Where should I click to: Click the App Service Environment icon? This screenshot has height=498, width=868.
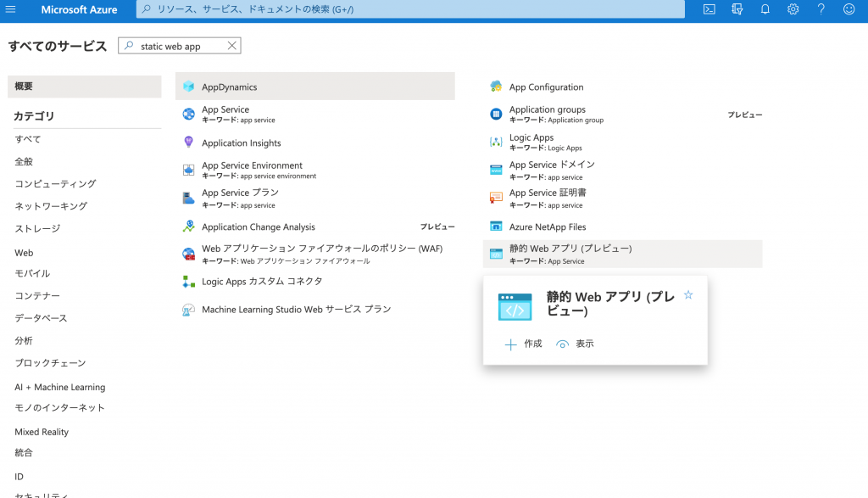coord(189,170)
